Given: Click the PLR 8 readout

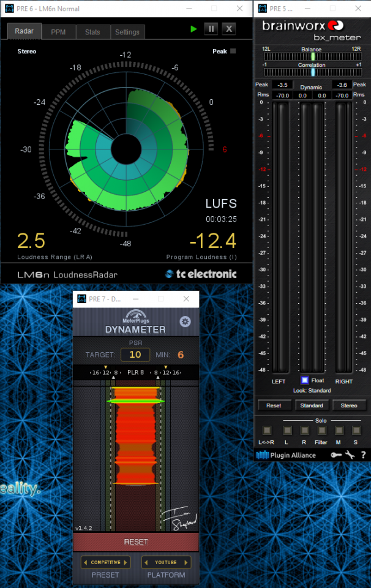Looking at the screenshot, I should 135,372.
